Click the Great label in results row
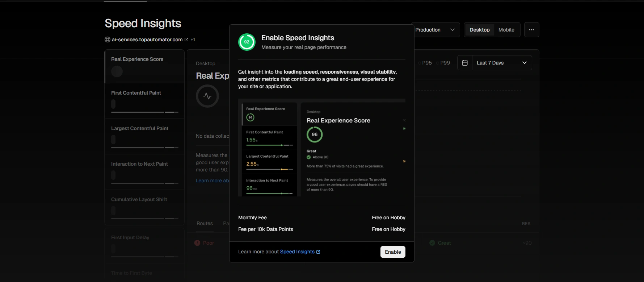The image size is (644, 282). pos(444,243)
